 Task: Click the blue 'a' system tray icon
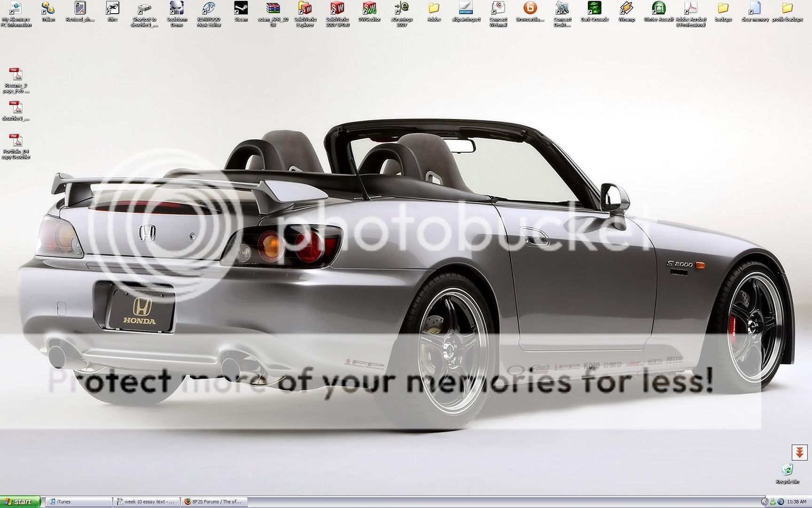click(781, 502)
